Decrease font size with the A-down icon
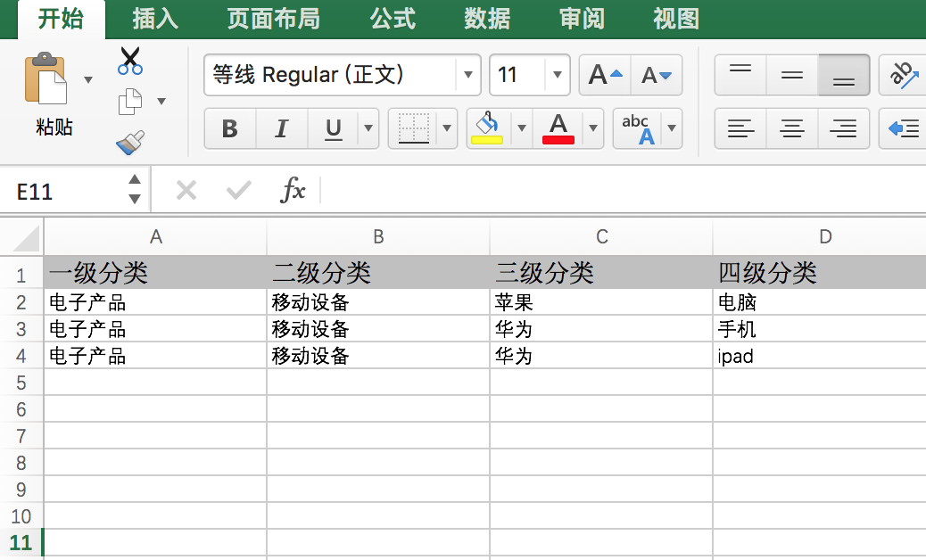Viewport: 926px width, 560px height. [657, 75]
